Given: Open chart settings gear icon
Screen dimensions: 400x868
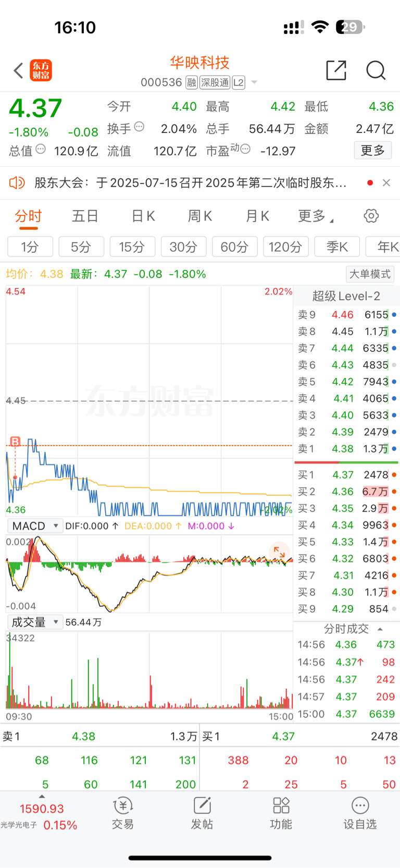Looking at the screenshot, I should (x=371, y=216).
